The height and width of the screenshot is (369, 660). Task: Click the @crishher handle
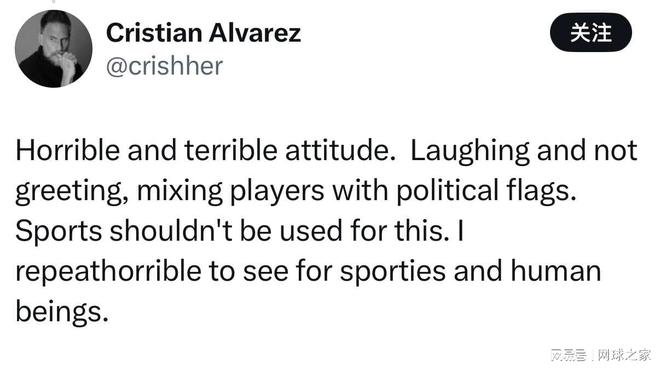(x=164, y=66)
